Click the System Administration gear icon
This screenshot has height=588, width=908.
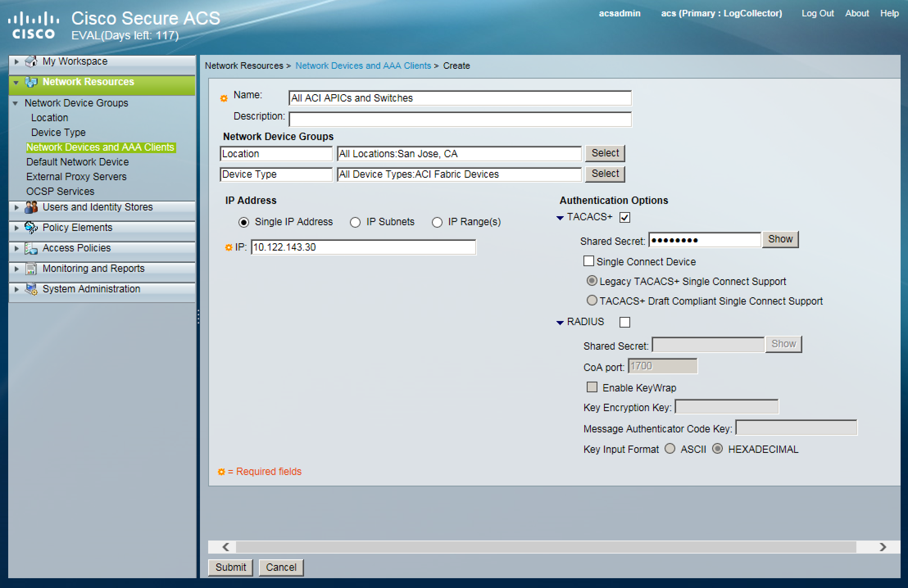tap(31, 289)
